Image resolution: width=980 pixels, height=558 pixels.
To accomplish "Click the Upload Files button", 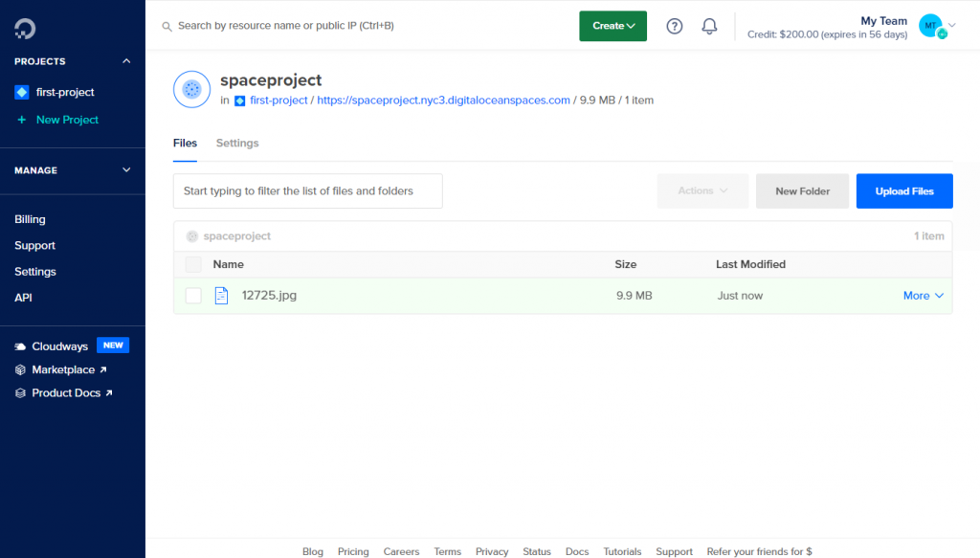I will [903, 190].
